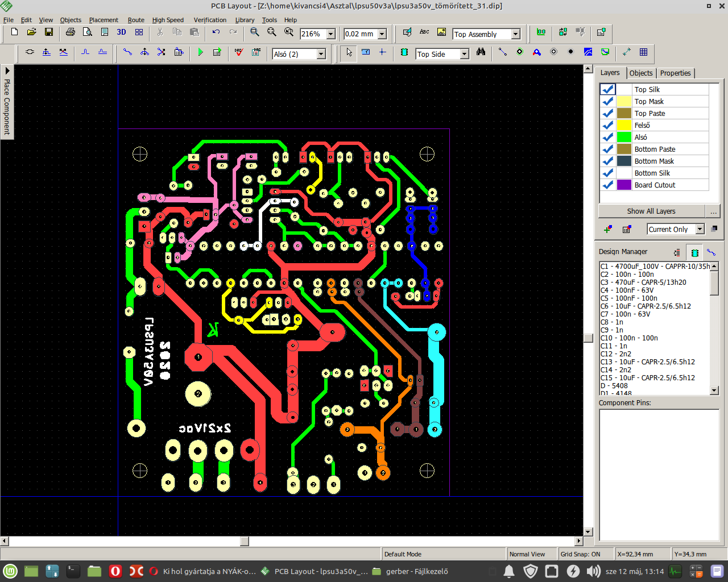Uncheck the Board Cutout layer checkbox
This screenshot has height=582, width=728.
pyautogui.click(x=608, y=185)
